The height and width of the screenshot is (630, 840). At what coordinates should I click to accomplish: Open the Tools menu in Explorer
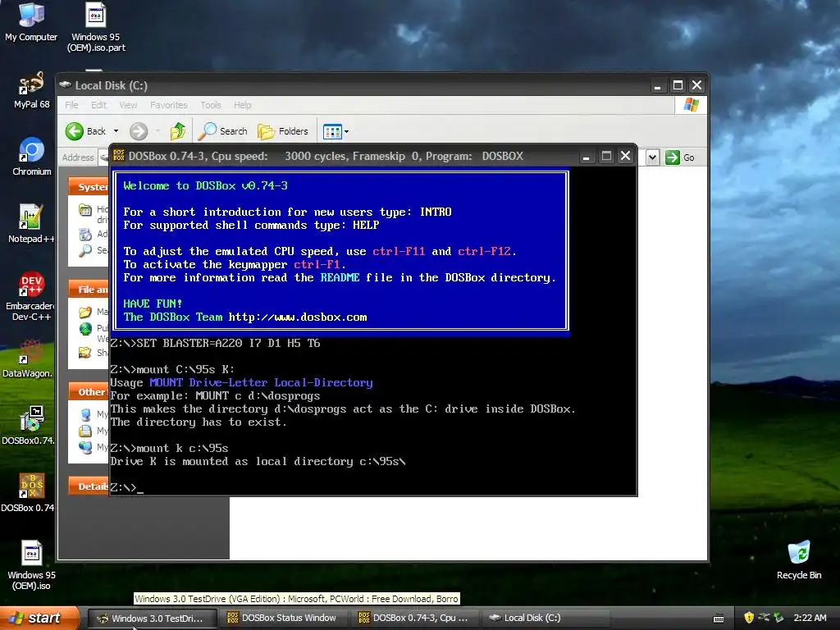click(211, 105)
